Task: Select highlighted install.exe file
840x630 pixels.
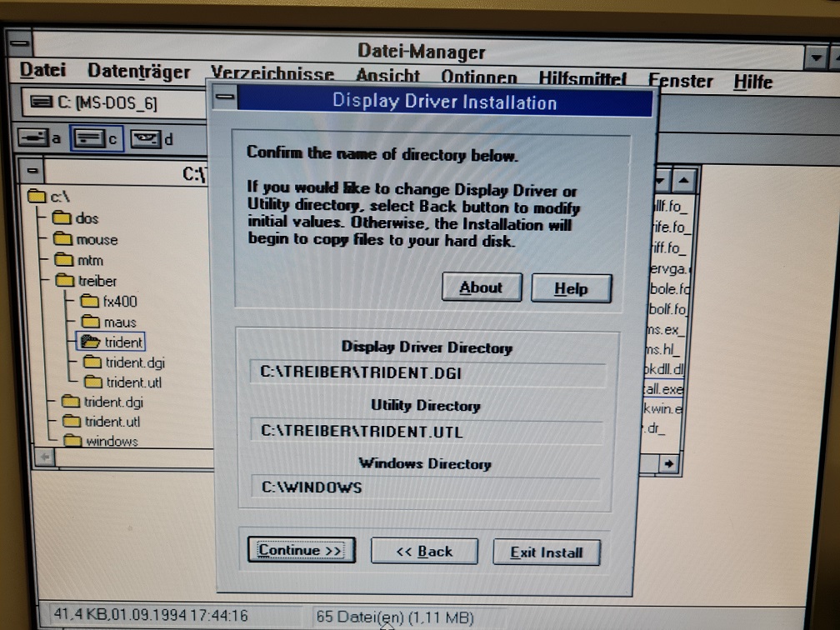Action: click(663, 389)
